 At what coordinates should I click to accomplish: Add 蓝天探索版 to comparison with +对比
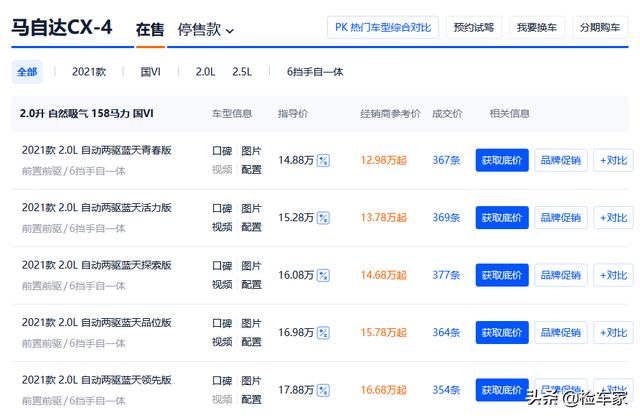613,275
